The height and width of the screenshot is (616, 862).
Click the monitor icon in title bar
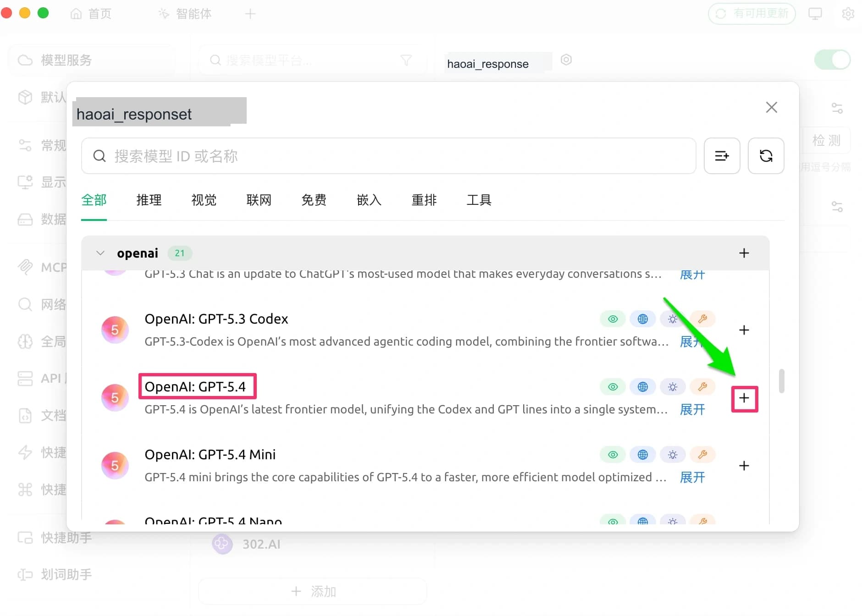click(815, 14)
